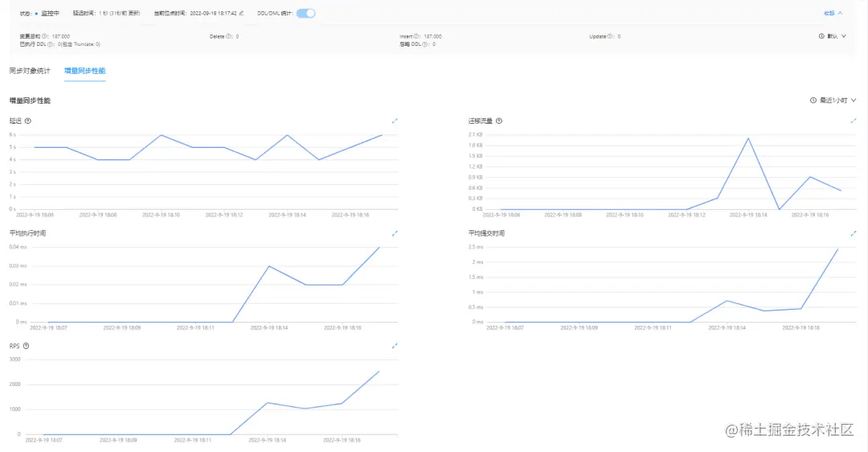Viewport: 868px width, 452px height.
Task: Expand the 平均执行时间 chart to fullscreen
Action: 395,233
